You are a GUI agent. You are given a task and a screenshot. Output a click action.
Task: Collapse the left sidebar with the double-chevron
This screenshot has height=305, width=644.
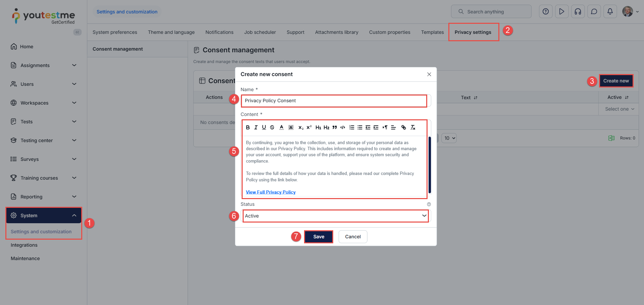(x=77, y=32)
